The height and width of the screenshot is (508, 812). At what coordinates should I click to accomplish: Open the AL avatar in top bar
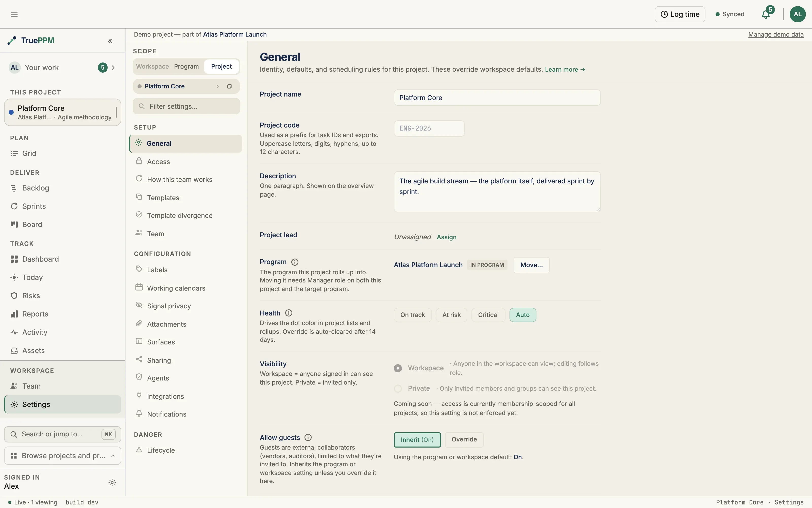click(x=798, y=14)
